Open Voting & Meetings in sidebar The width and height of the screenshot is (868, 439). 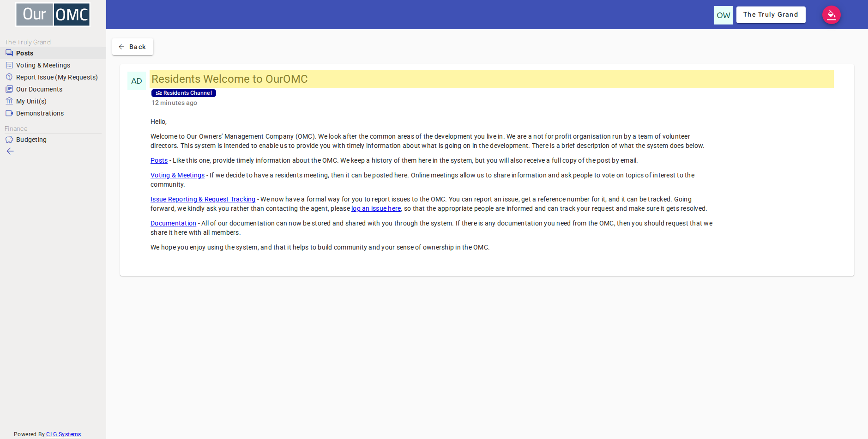point(53,65)
